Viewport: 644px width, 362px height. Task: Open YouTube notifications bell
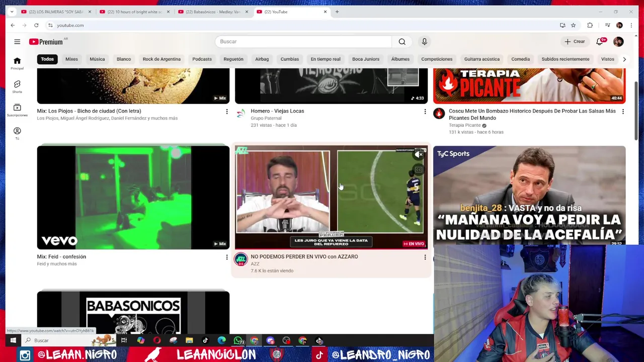tap(600, 42)
